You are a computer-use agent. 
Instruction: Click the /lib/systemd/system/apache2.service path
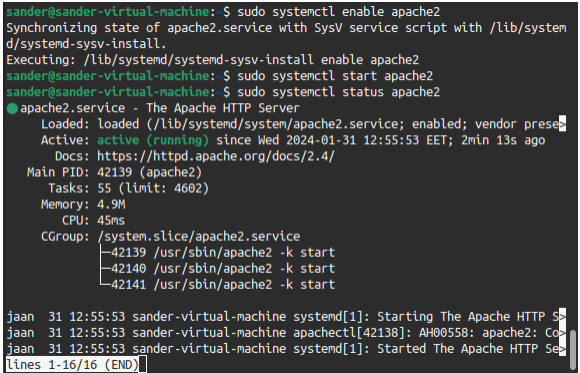(275, 124)
